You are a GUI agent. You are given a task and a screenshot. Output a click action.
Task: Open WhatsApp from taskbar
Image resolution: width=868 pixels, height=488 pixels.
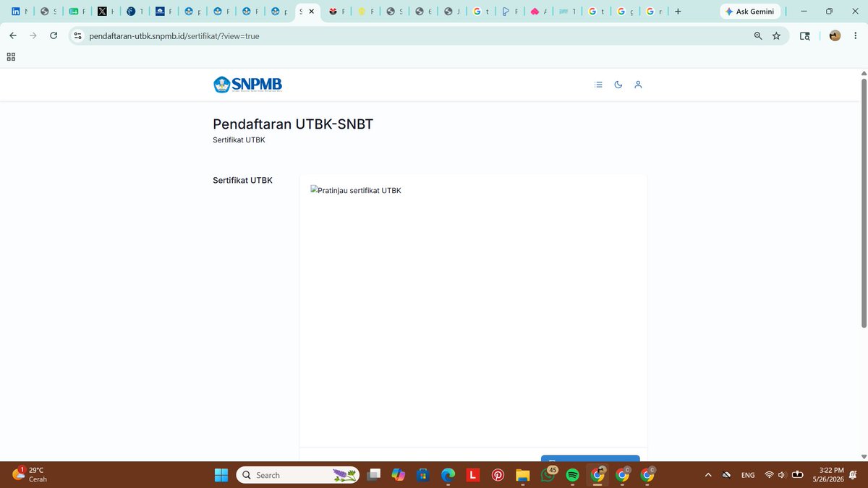[x=548, y=475]
